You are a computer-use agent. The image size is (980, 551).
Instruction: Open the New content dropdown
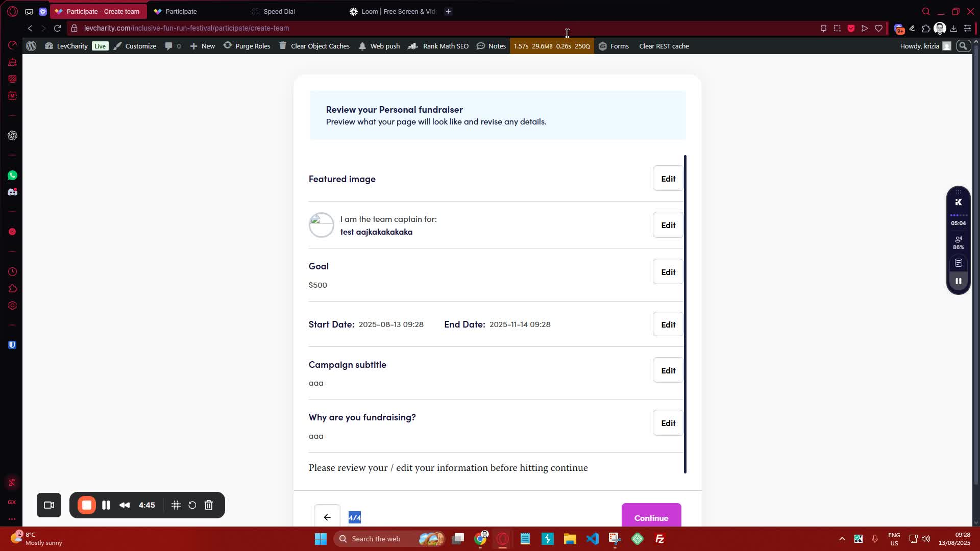[203, 46]
